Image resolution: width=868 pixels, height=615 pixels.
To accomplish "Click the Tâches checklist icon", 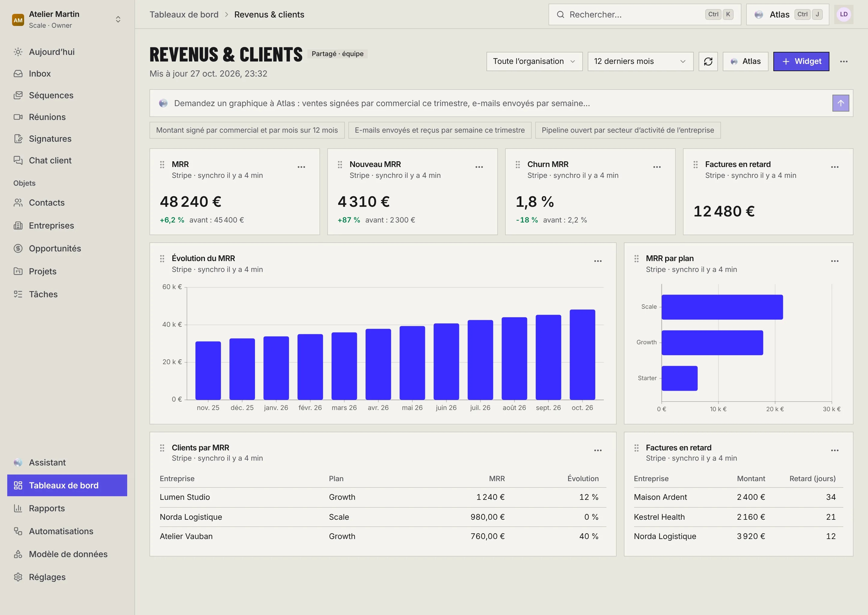I will (18, 294).
